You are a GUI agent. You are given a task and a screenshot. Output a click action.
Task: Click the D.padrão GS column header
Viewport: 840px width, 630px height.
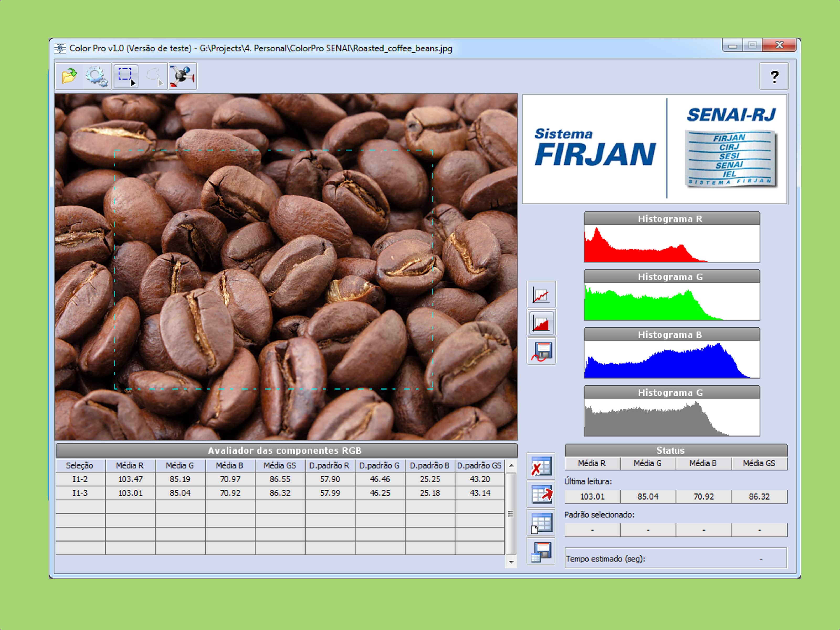click(479, 465)
